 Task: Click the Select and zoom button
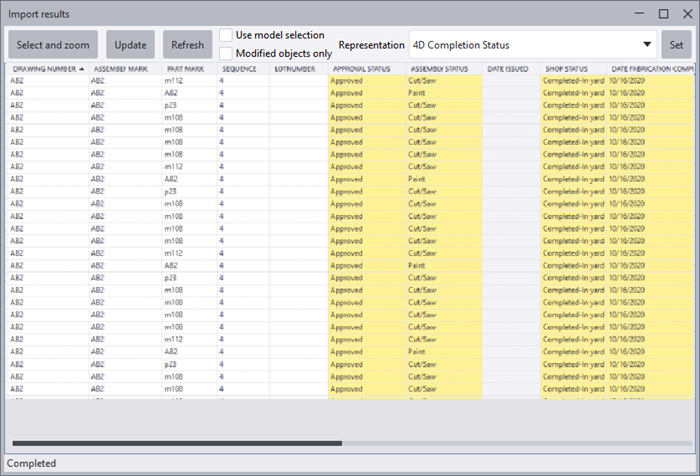click(53, 45)
